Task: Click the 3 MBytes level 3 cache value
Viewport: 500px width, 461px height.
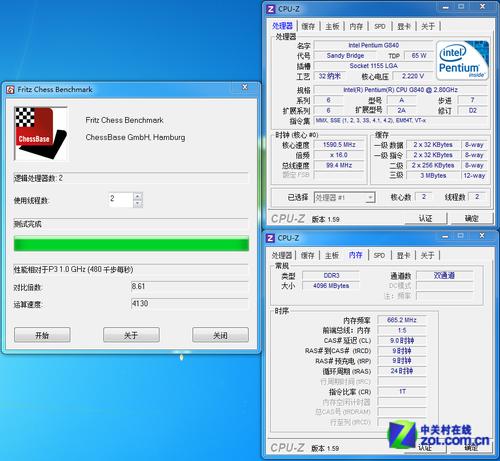Action: 433,176
